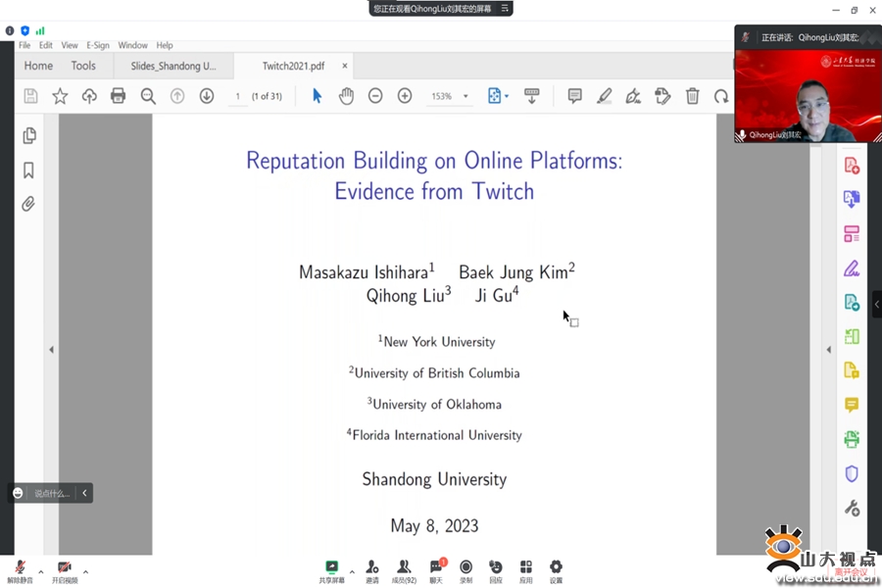Bookmark file with the star icon
This screenshot has width=882, height=588.
pos(60,96)
